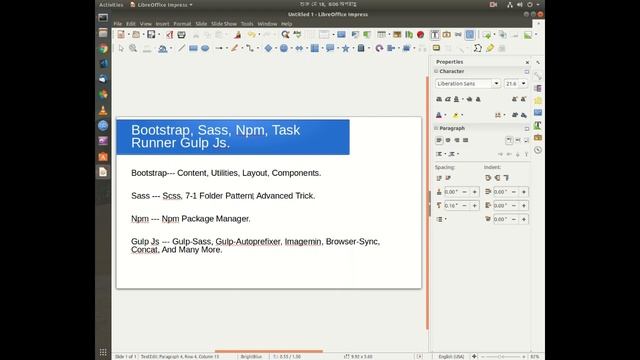
Task: Activate the Zoom & Pan tool
Action: [x=133, y=48]
